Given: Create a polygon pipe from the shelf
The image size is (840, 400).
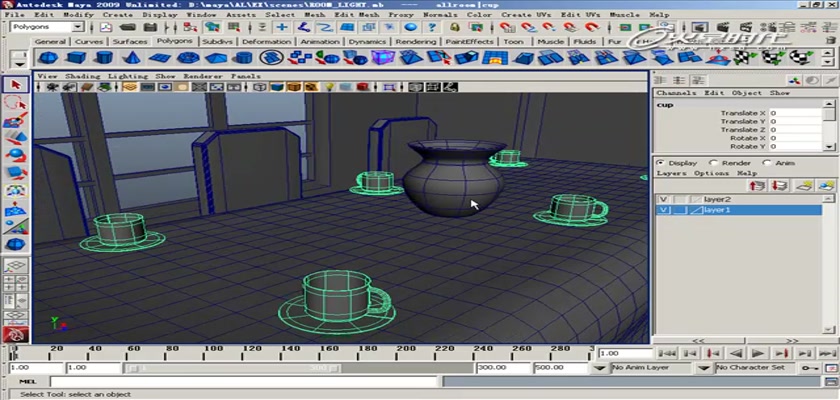Looking at the screenshot, I should click(244, 57).
